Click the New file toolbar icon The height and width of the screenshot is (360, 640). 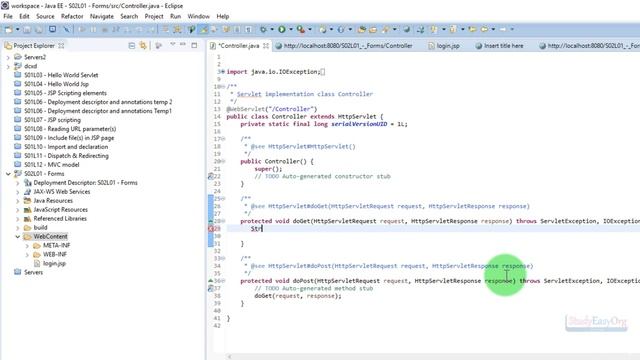[x=9, y=29]
